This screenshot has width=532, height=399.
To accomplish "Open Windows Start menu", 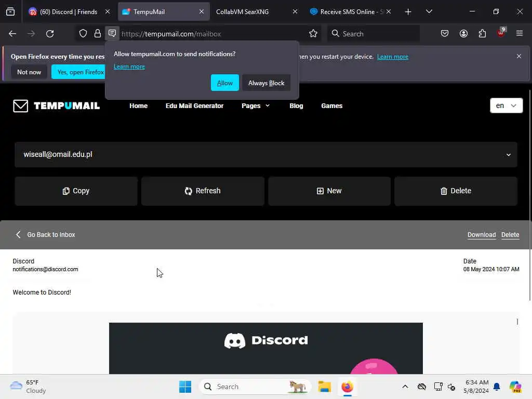I will click(x=185, y=387).
